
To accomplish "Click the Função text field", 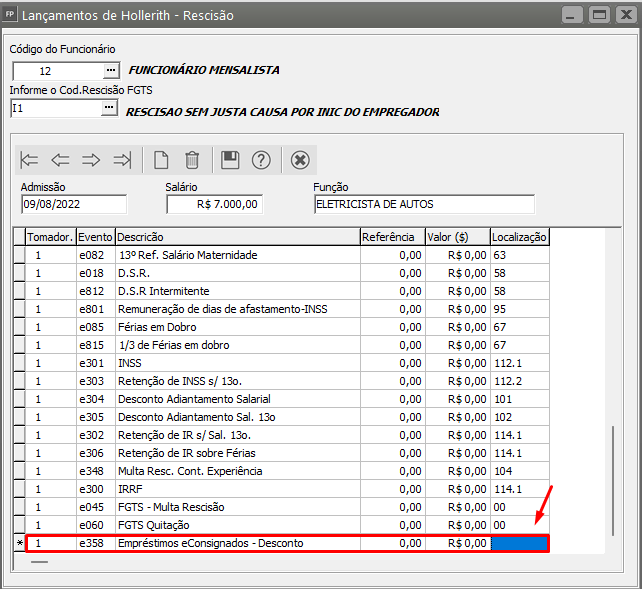I will pos(423,204).
